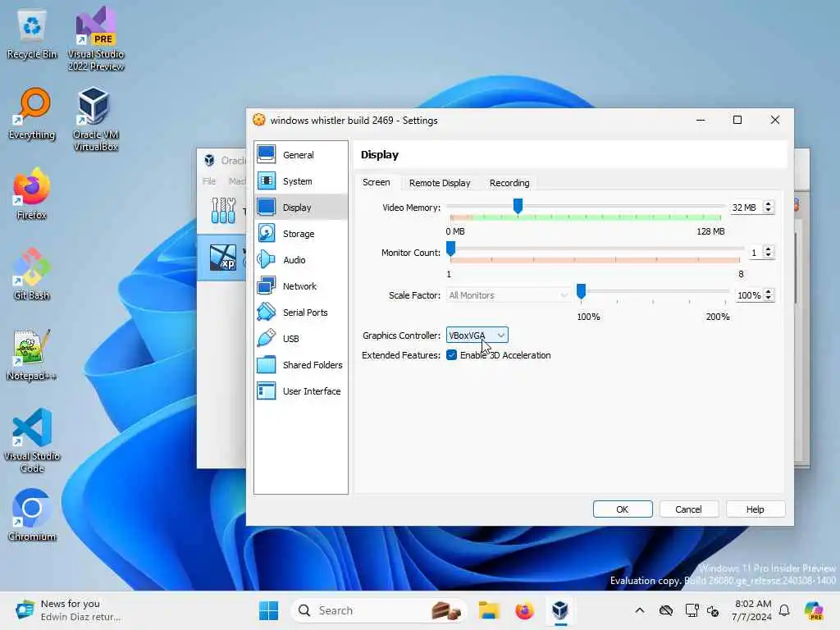840x630 pixels.
Task: Open the notification bell in taskbar
Action: point(784,610)
